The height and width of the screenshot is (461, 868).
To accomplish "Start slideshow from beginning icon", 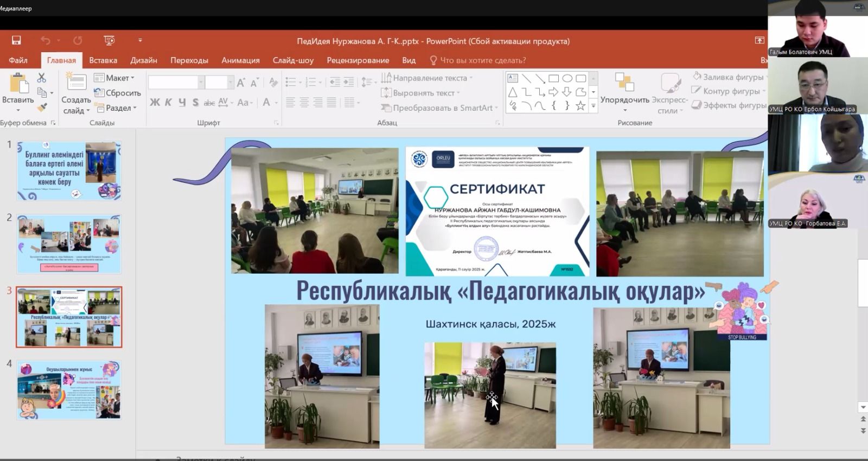I will [109, 41].
